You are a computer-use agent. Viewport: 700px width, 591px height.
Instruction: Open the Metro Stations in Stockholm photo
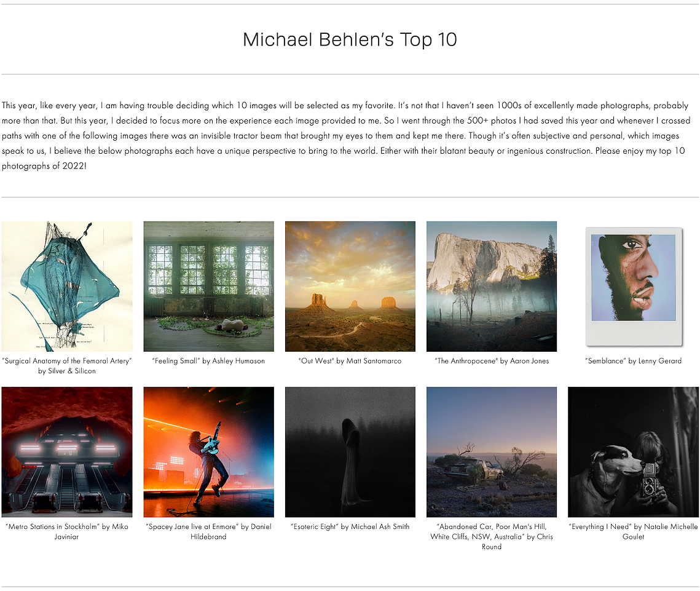pyautogui.click(x=67, y=452)
